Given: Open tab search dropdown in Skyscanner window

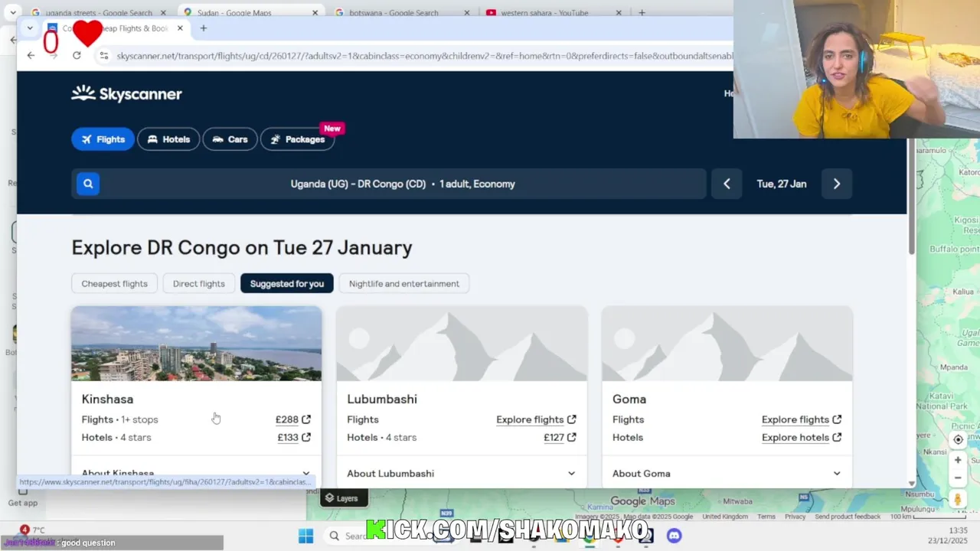Looking at the screenshot, I should coord(29,28).
